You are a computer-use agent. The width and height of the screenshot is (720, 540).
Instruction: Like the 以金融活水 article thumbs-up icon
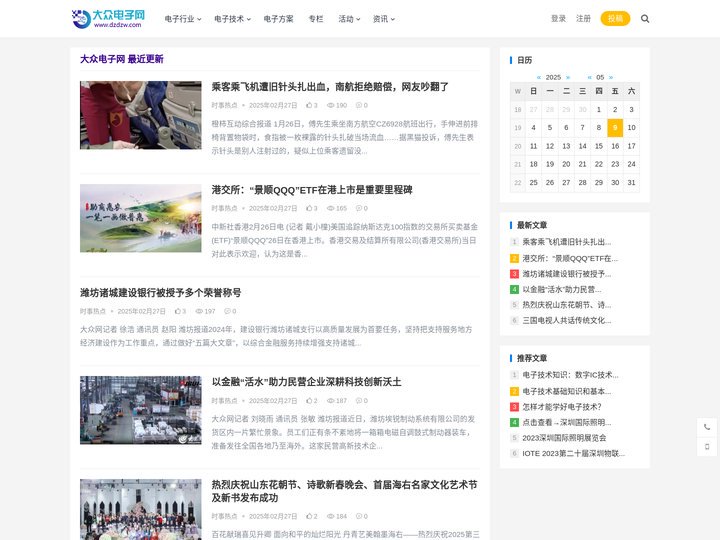click(x=309, y=400)
